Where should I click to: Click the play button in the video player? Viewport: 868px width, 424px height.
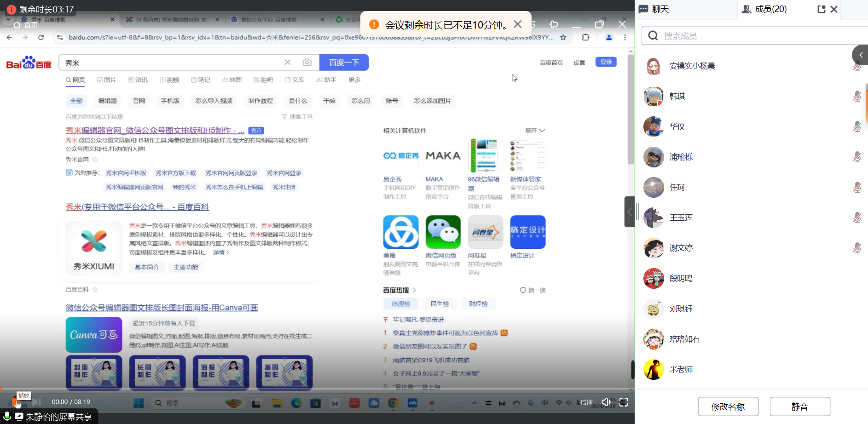[15, 402]
